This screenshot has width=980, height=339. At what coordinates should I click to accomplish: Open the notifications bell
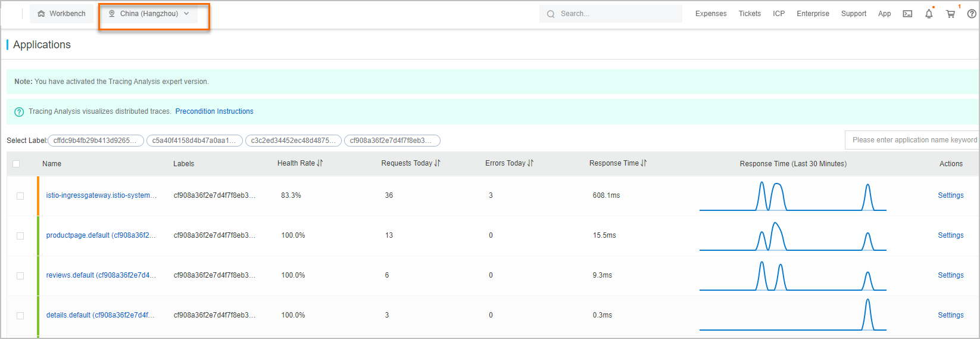tap(929, 14)
